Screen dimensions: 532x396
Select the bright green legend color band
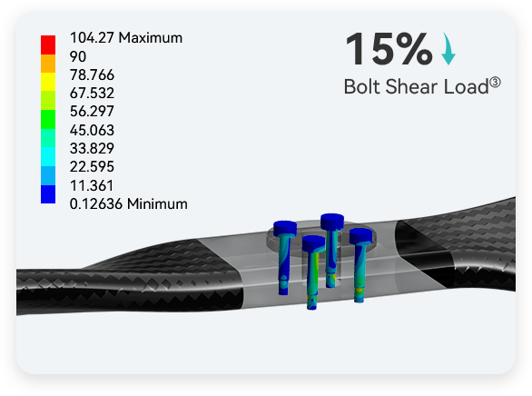(48, 120)
